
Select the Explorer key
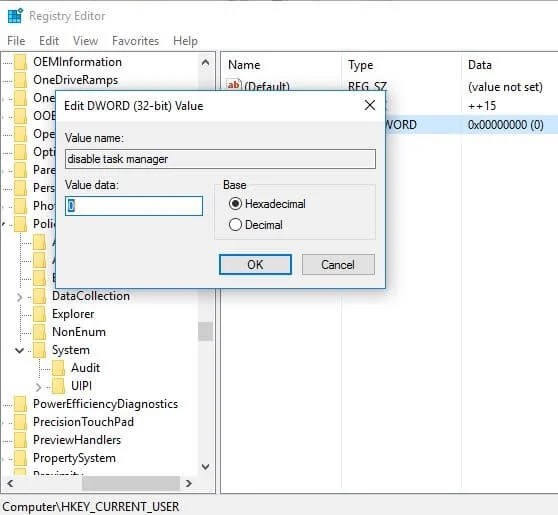coord(73,314)
